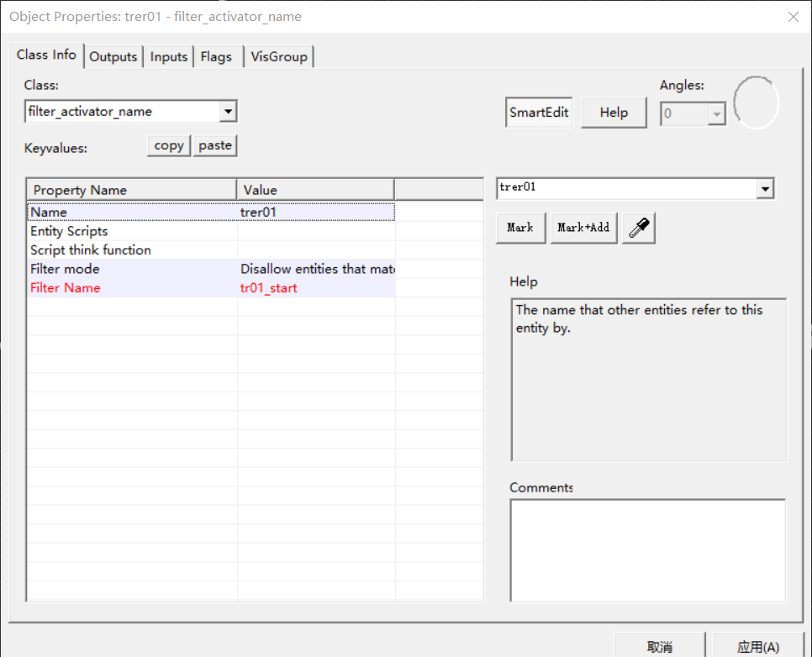Click the trer01 value cell in table
812x657 pixels.
click(x=316, y=213)
